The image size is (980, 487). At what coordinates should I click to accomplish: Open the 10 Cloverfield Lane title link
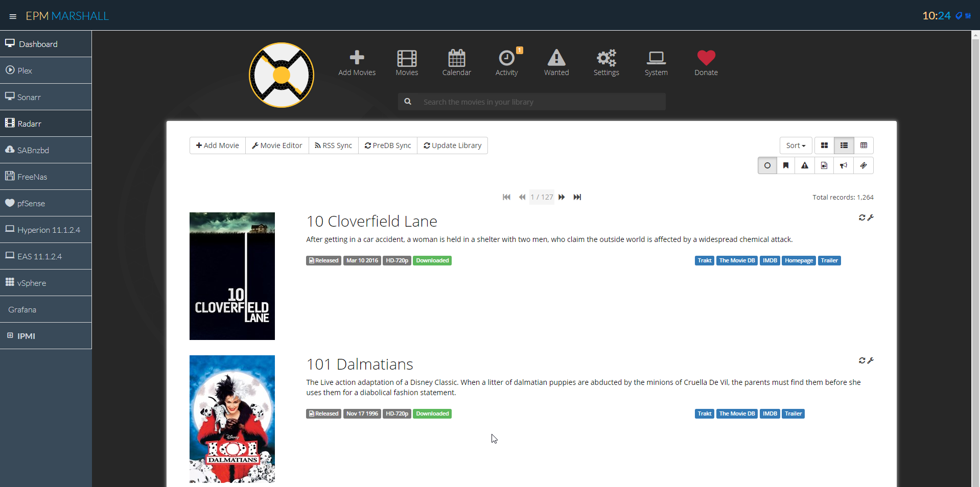(371, 221)
